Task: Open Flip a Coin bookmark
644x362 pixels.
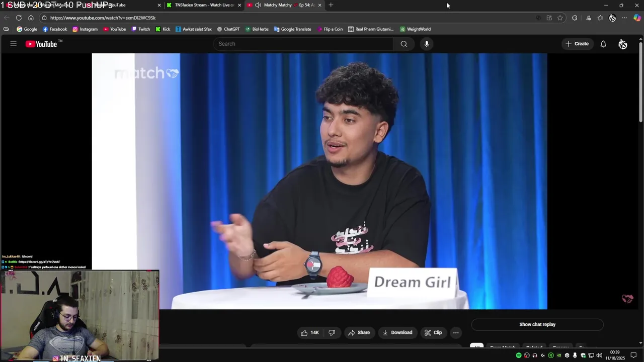Action: (330, 29)
